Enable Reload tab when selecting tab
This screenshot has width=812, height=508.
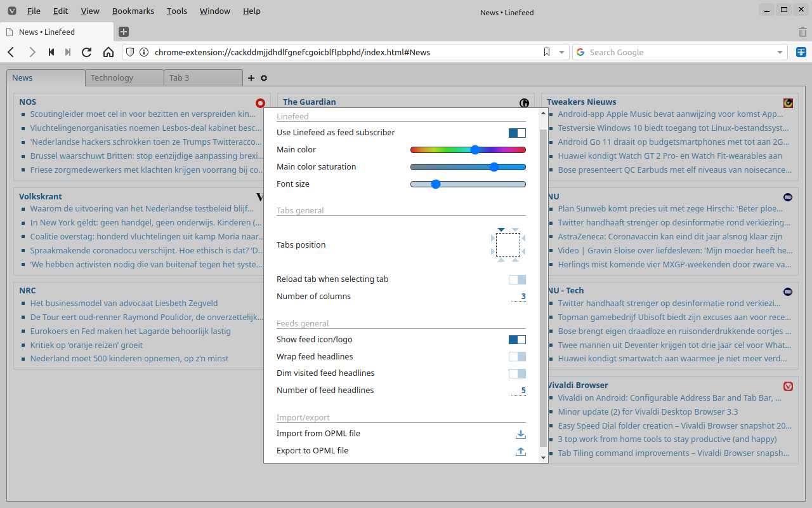[517, 279]
